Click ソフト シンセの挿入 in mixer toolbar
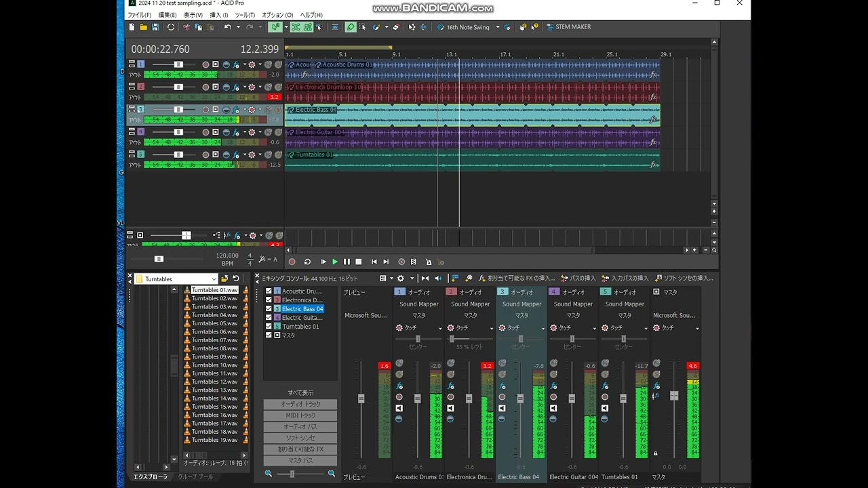 point(684,278)
